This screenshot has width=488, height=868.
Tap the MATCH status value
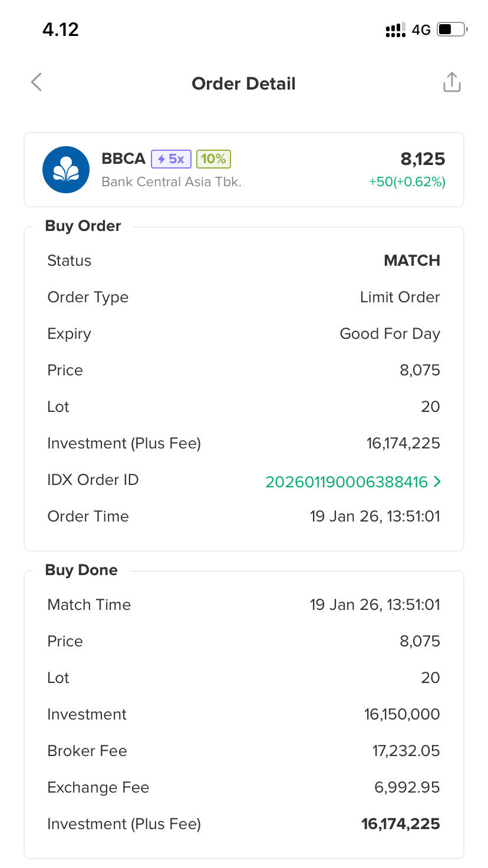click(x=412, y=260)
